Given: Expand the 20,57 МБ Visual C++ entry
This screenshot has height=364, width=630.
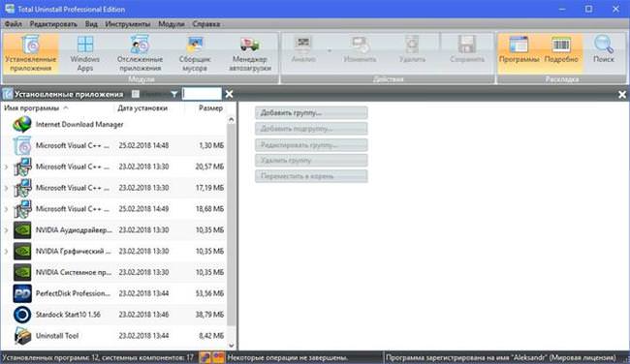Looking at the screenshot, I should [6, 167].
